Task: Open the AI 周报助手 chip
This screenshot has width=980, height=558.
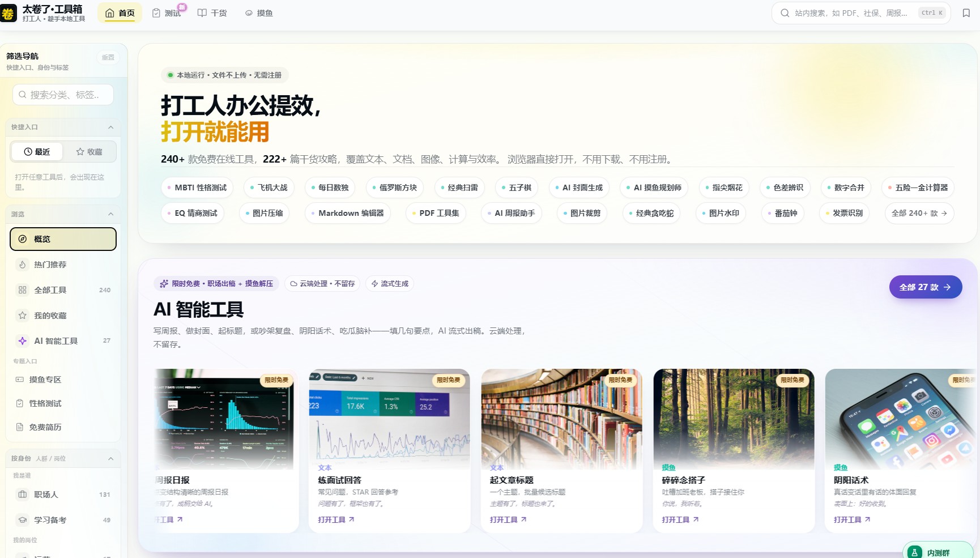Action: click(512, 213)
